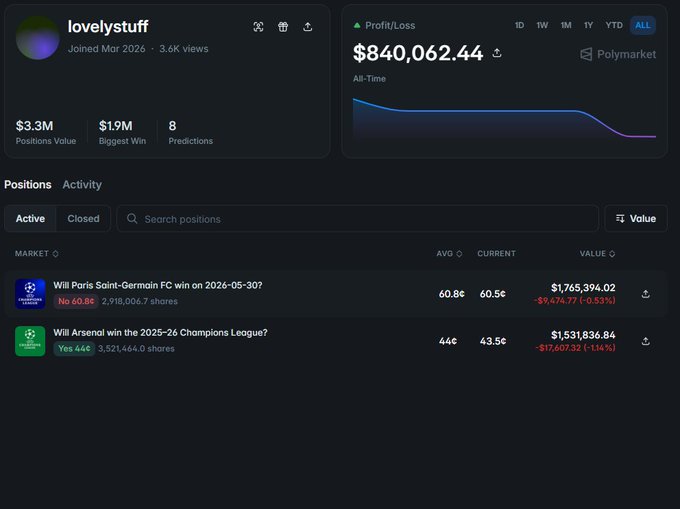Show Closed positions
The image size is (680, 509).
(x=83, y=219)
